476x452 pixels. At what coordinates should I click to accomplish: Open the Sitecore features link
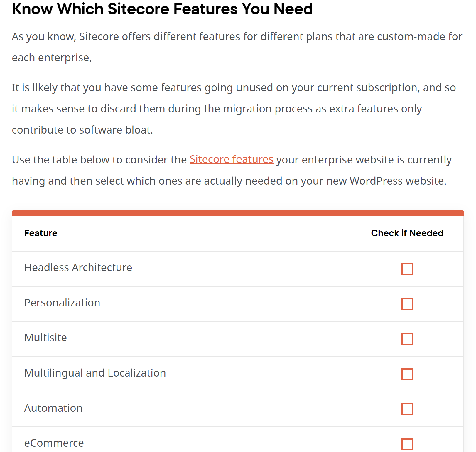point(231,159)
